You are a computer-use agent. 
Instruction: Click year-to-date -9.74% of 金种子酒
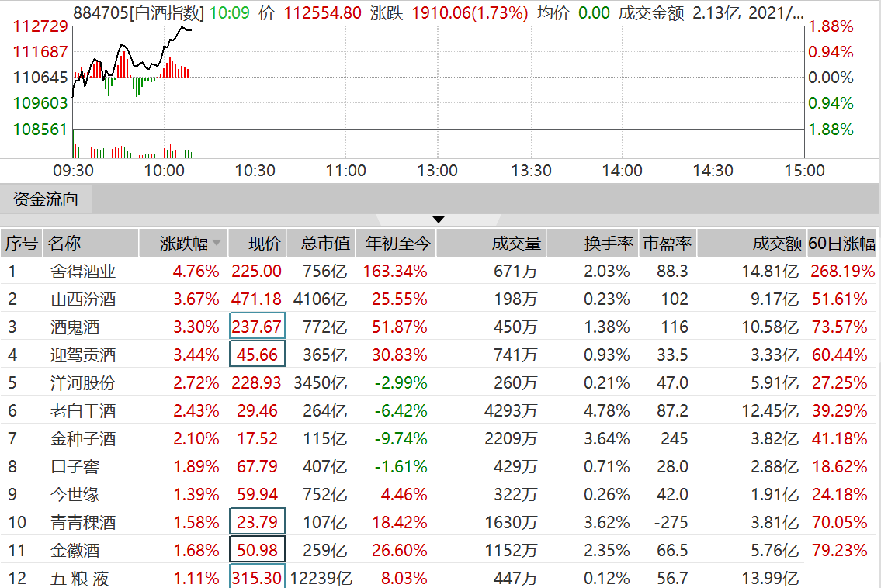pyautogui.click(x=401, y=438)
